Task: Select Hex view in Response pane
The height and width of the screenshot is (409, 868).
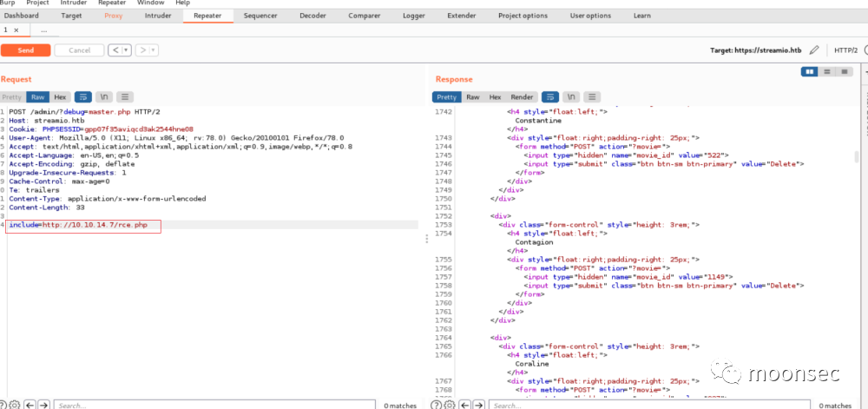Action: click(x=495, y=97)
